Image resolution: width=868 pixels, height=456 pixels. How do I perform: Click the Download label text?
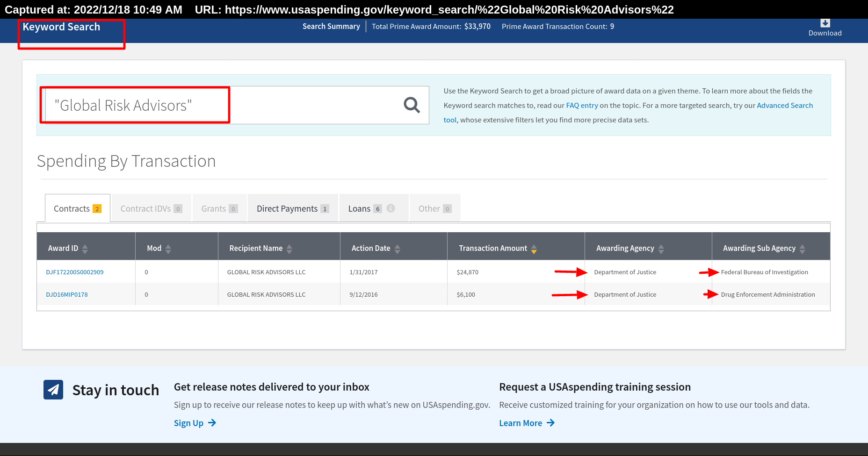(x=825, y=33)
